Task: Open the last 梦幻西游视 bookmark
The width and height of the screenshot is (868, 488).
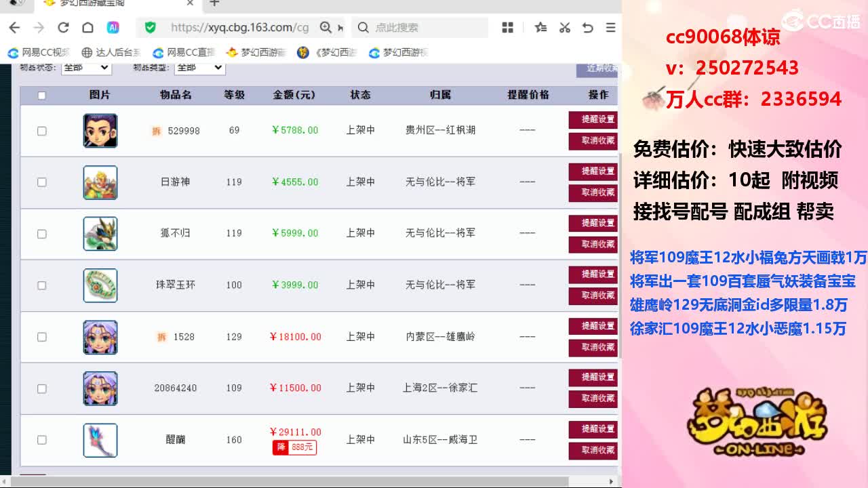Action: pos(399,52)
